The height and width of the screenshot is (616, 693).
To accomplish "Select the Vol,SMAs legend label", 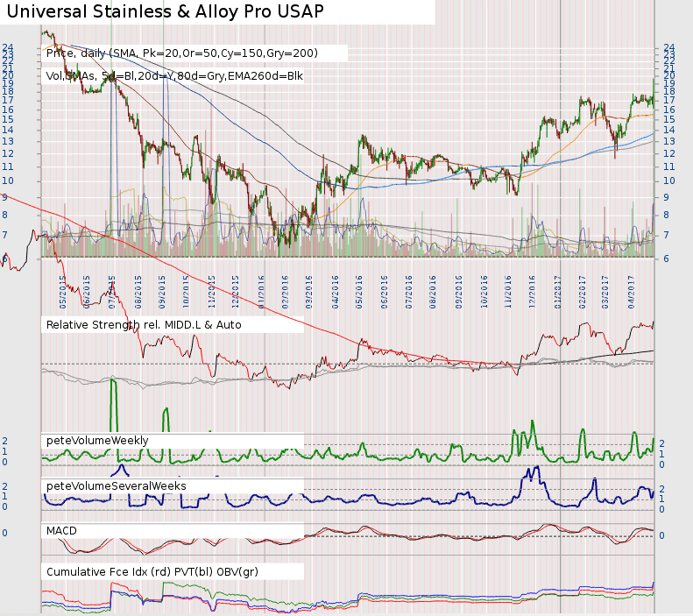I will [x=174, y=76].
